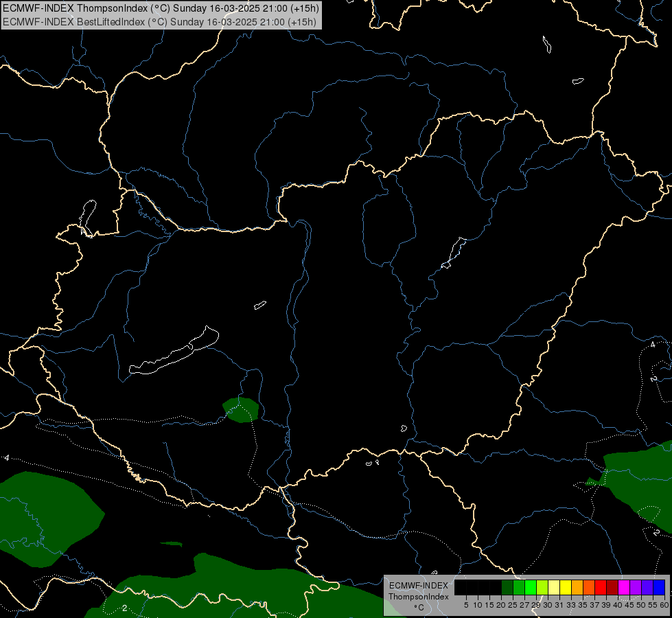Screen dimensions: 672x618
Task: Click the legend tick value 25
Action: click(513, 605)
